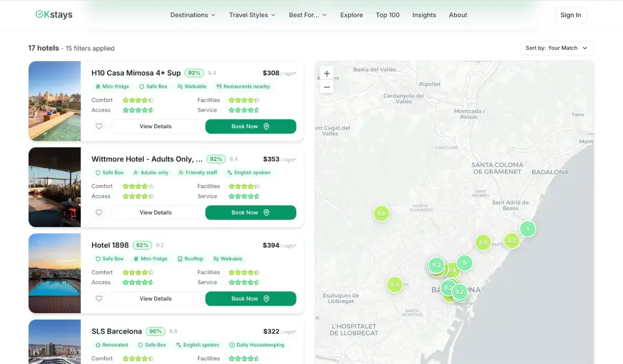The height and width of the screenshot is (364, 623).
Task: Open the Top 100 page
Action: (x=388, y=15)
